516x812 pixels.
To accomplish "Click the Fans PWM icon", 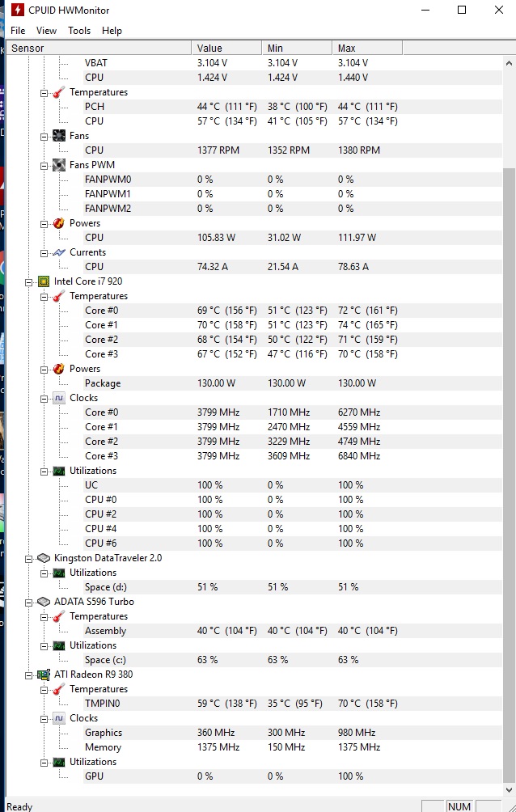I will tap(58, 165).
